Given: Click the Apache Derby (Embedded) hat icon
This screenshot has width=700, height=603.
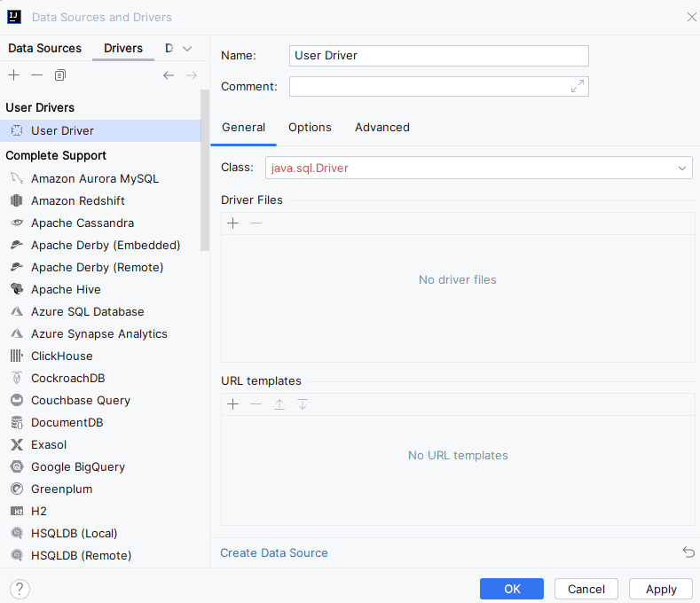Looking at the screenshot, I should pyautogui.click(x=17, y=245).
